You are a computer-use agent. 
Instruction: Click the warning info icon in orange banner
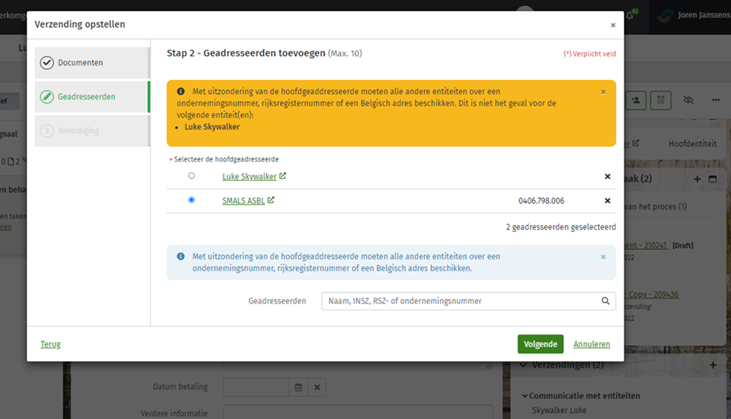pos(181,91)
